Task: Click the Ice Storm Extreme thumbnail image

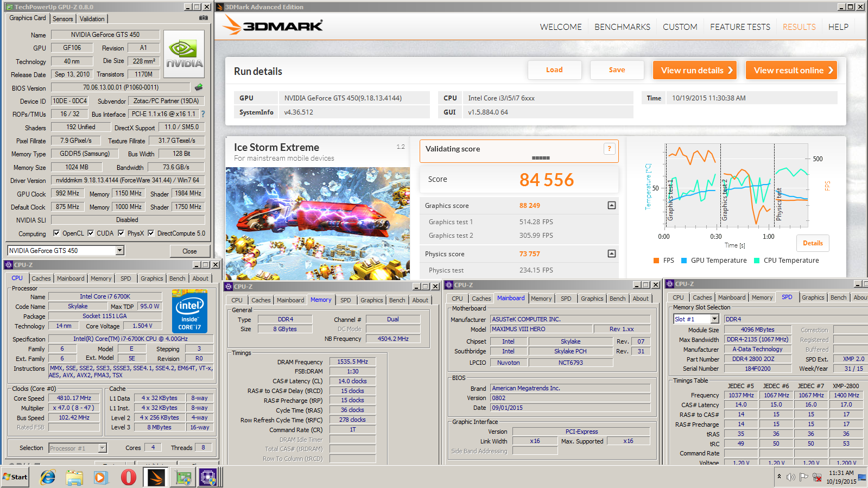Action: [x=318, y=223]
